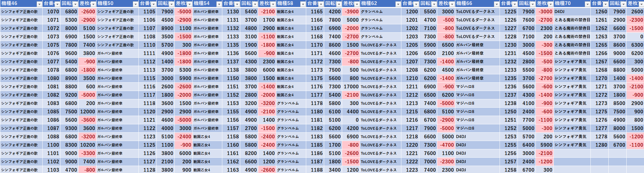The width and height of the screenshot is (644, 173).
Task: Select D4DJ cell beside machine number 1260
Action: pyautogui.click(x=572, y=12)
